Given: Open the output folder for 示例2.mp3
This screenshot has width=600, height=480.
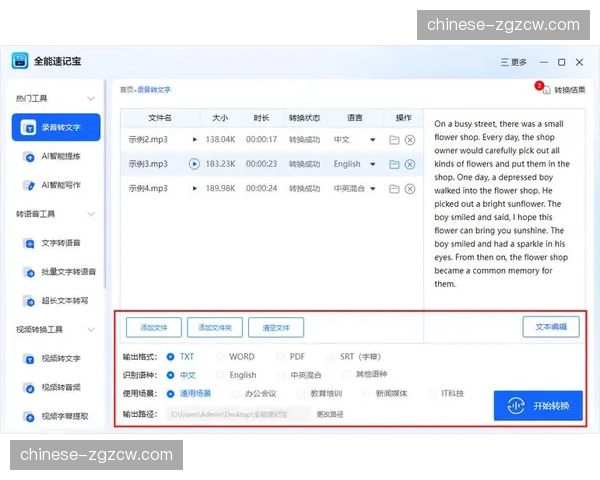Looking at the screenshot, I should click(394, 140).
